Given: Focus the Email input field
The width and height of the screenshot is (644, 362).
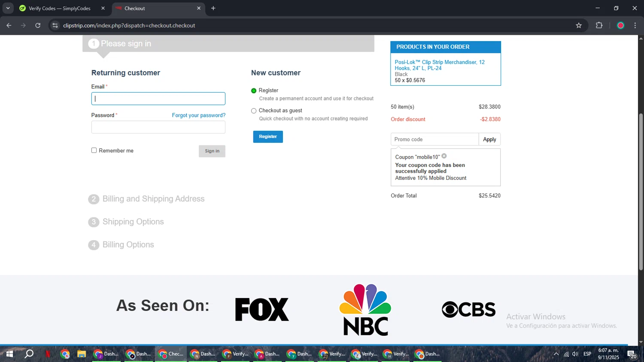Looking at the screenshot, I should click(x=158, y=99).
